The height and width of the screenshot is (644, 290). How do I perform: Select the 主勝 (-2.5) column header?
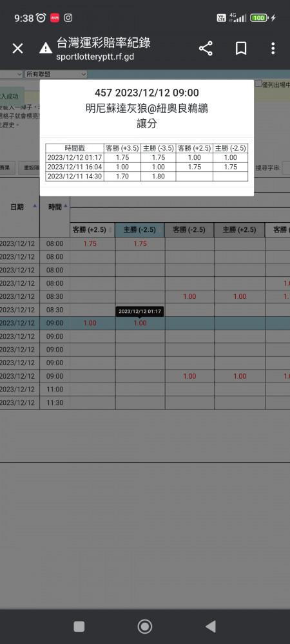click(140, 230)
